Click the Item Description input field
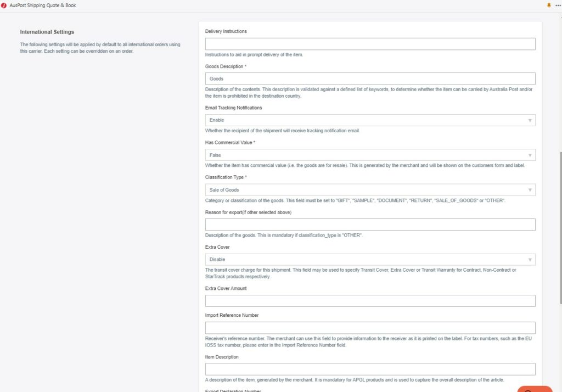The width and height of the screenshot is (562, 392). click(x=370, y=369)
